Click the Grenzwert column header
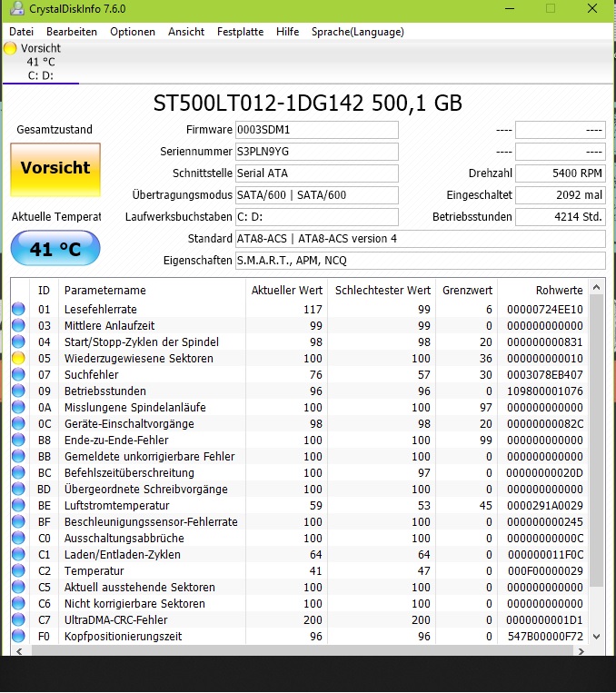The image size is (616, 693). pyautogui.click(x=467, y=291)
